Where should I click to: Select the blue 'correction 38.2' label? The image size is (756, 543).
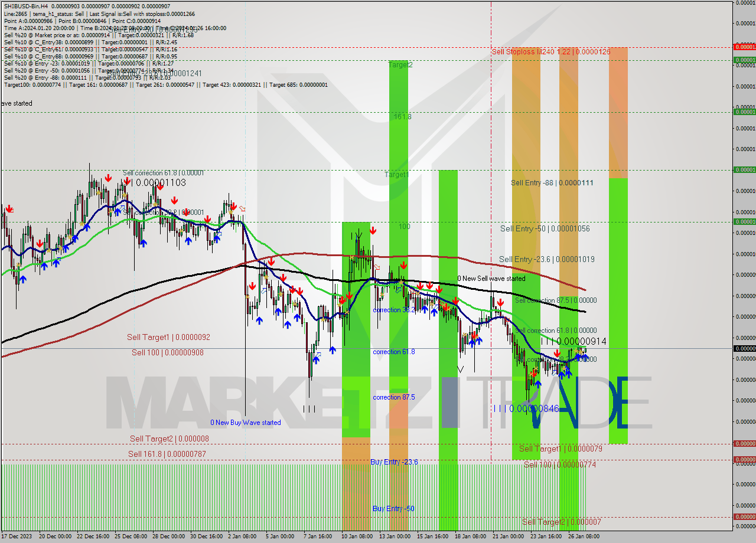[393, 310]
